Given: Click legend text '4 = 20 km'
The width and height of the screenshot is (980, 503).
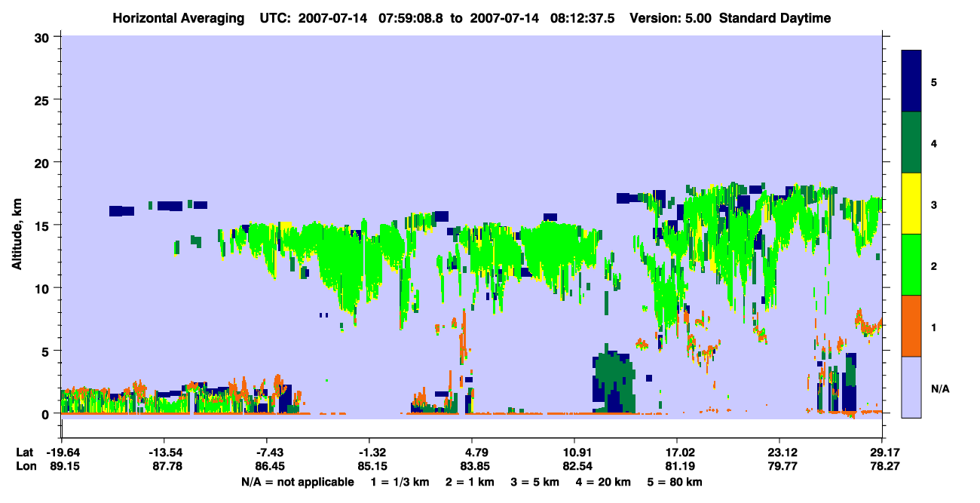Looking at the screenshot, I should (605, 482).
